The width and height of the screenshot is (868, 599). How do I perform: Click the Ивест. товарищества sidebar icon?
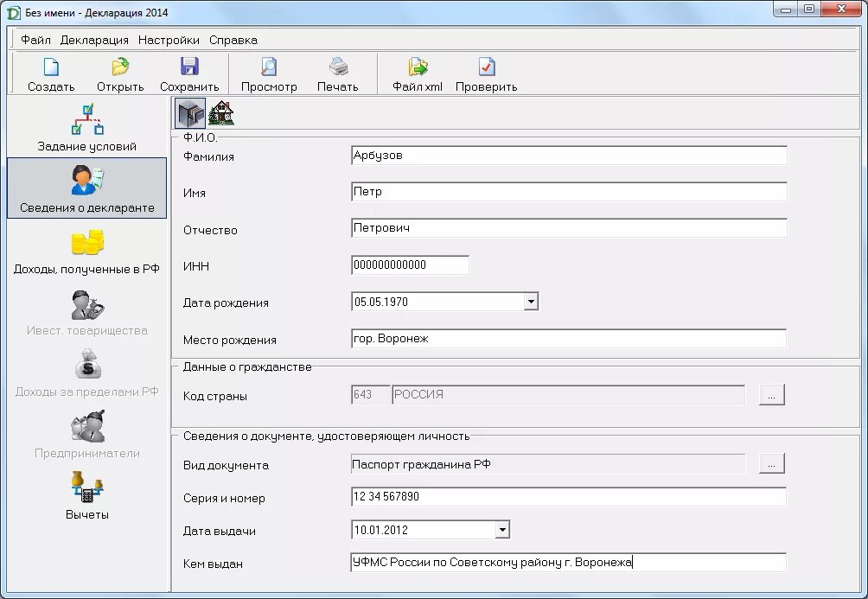[x=87, y=305]
